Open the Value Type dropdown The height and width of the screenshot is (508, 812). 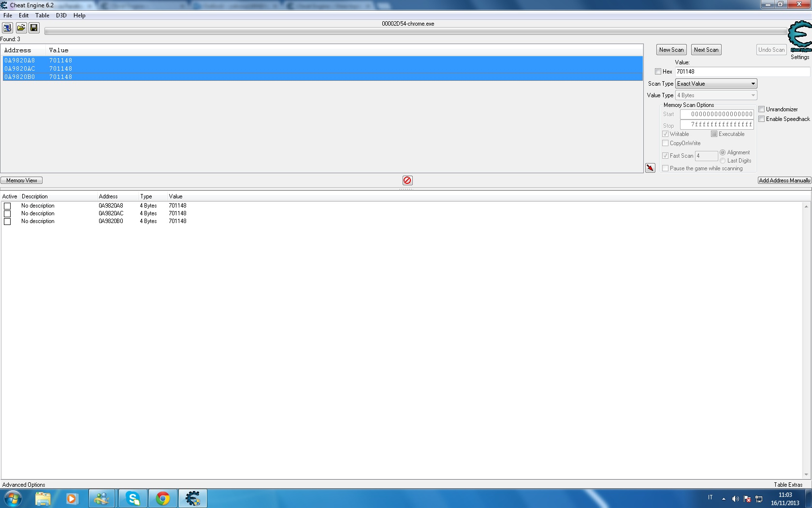coord(716,95)
